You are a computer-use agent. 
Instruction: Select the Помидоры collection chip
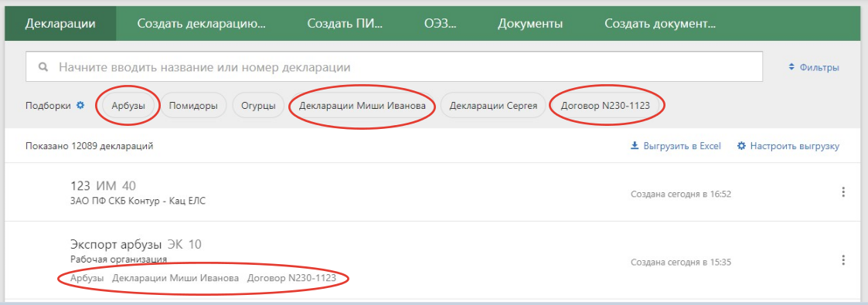click(193, 106)
